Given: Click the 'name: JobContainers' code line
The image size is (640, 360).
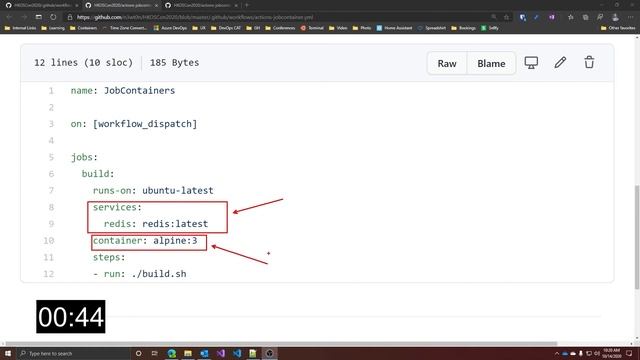Looking at the screenshot, I should pos(122,91).
